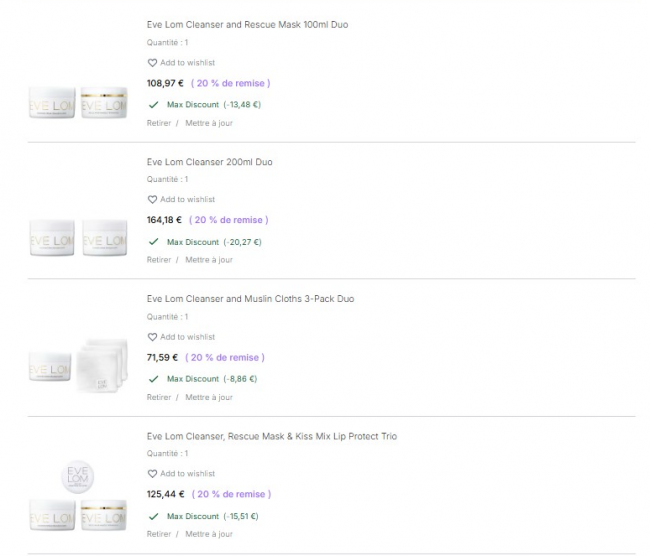Viewport: 650px width, 556px height.
Task: Open Eve Lom Cleanser and Rescue Mask 100ml Duo
Action: click(x=247, y=24)
